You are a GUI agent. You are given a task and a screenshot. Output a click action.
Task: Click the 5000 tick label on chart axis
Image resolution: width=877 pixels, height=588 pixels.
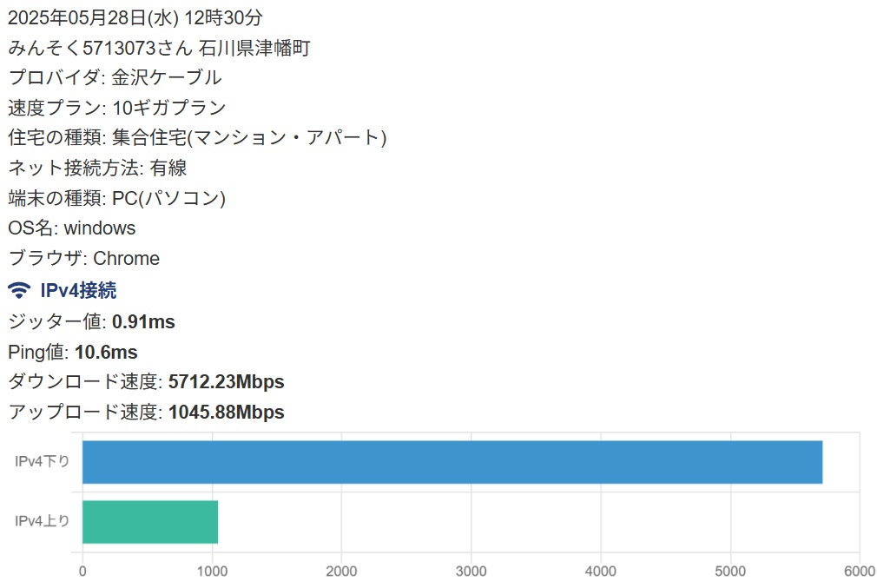click(730, 571)
